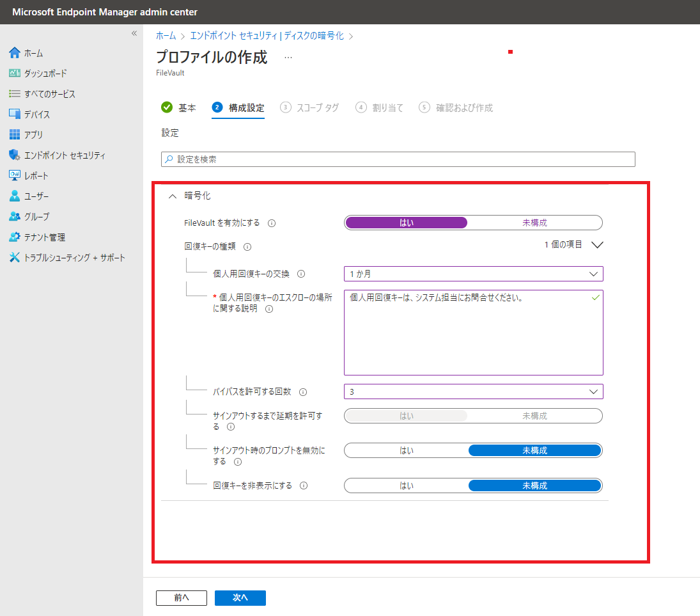Open the バイパスを許可する回数 dropdown set to 3
Image resolution: width=700 pixels, height=616 pixels.
[x=473, y=391]
